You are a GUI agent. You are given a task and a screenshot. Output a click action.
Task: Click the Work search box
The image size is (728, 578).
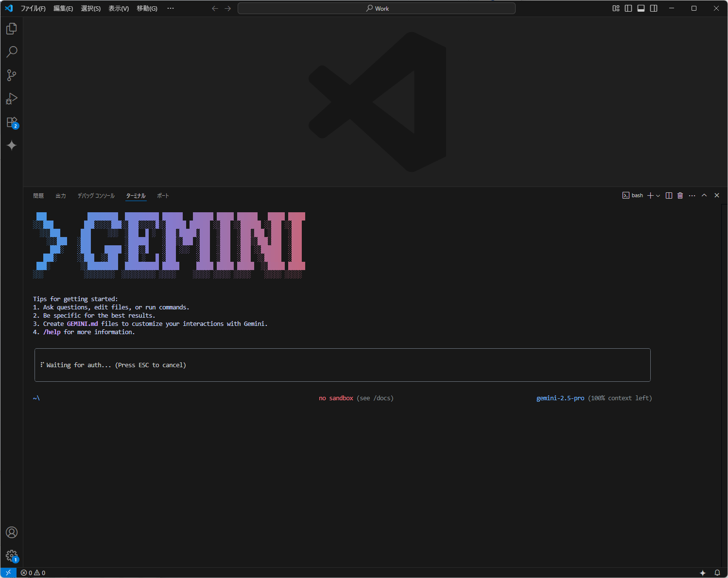coord(377,8)
